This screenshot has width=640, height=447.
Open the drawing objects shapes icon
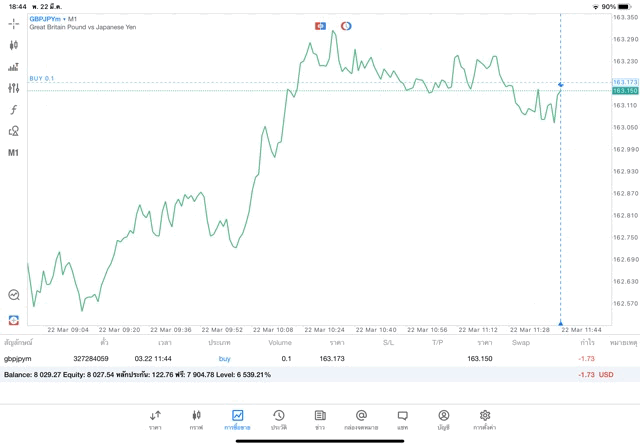pyautogui.click(x=14, y=131)
